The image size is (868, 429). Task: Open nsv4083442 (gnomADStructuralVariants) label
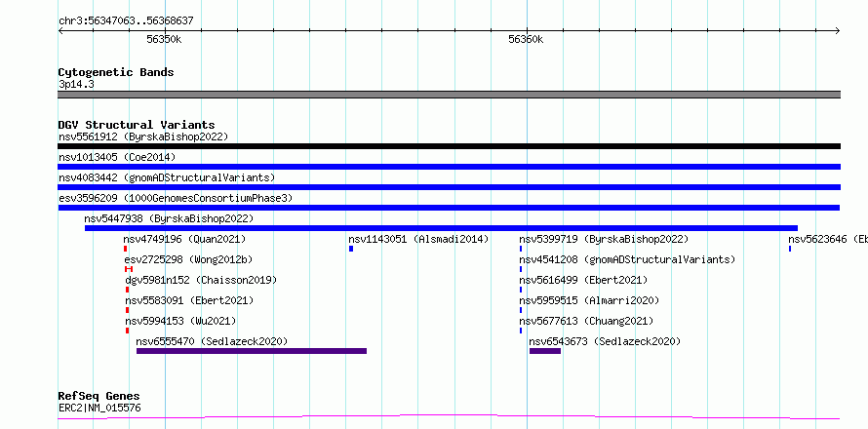point(167,177)
